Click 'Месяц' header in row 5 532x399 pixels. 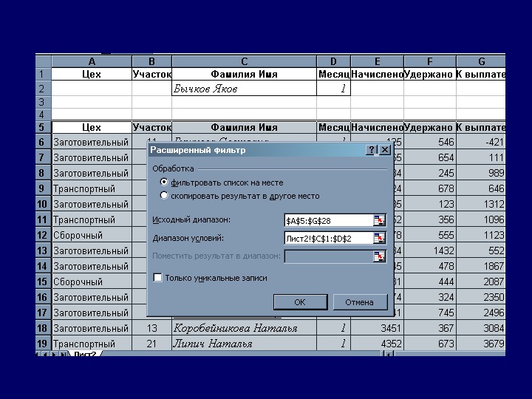pyautogui.click(x=333, y=128)
